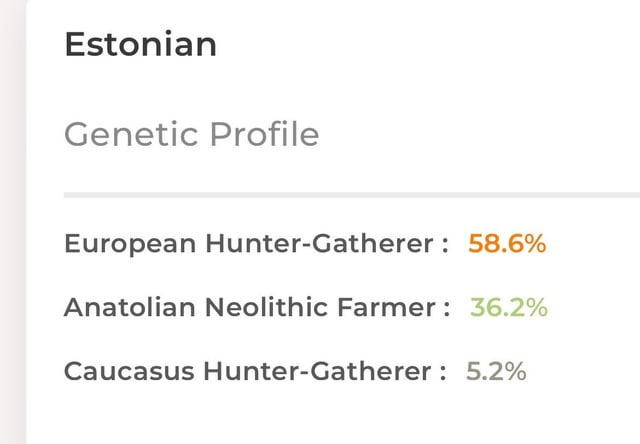The height and width of the screenshot is (444, 640).
Task: Select the Genetic Profile heading
Action: [x=191, y=135]
